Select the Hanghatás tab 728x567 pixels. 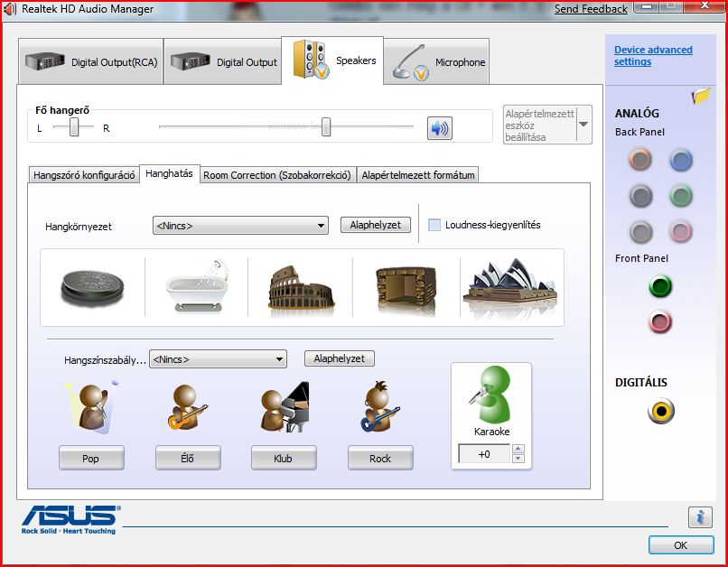click(x=170, y=173)
